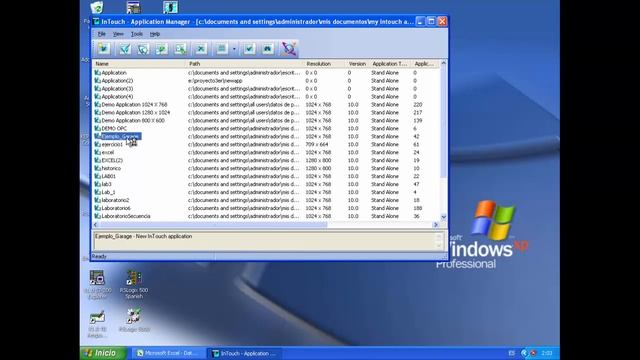Click the icon beside Application(2)
Image resolution: width=640 pixels, height=360 pixels.
pos(97,80)
